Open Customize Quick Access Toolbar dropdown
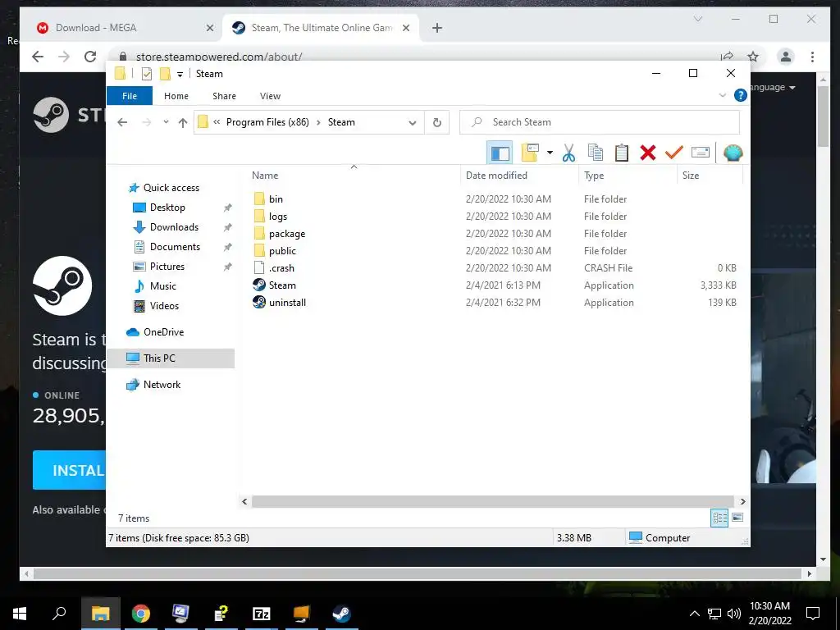 (x=180, y=75)
